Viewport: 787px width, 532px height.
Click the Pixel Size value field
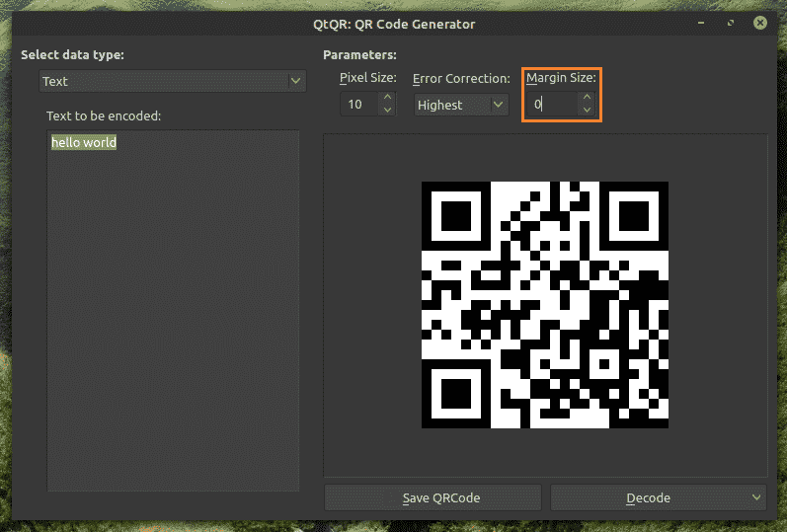point(358,105)
